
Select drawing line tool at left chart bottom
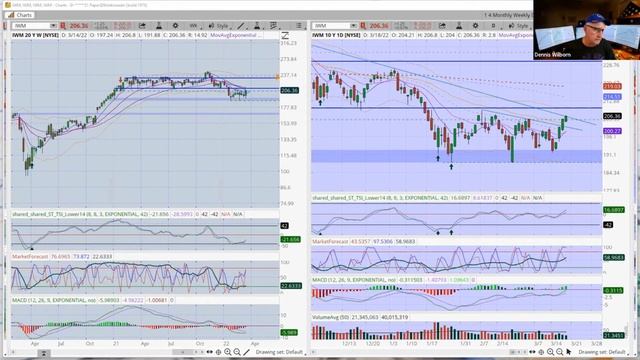(x=247, y=352)
